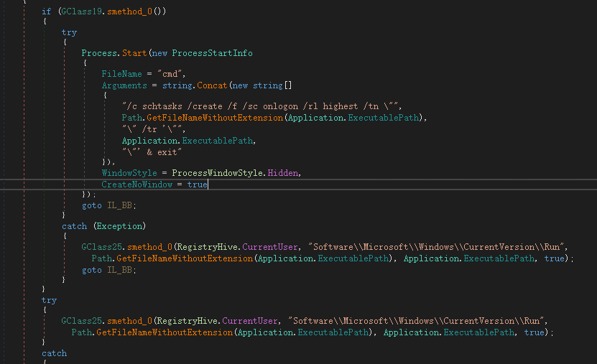Click the CreateNoWindow property name

[x=136, y=184]
